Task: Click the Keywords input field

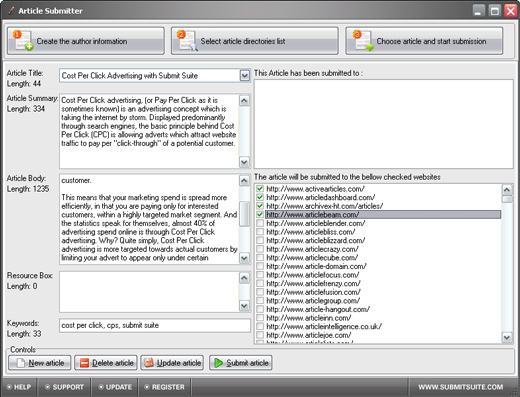Action: click(x=155, y=325)
